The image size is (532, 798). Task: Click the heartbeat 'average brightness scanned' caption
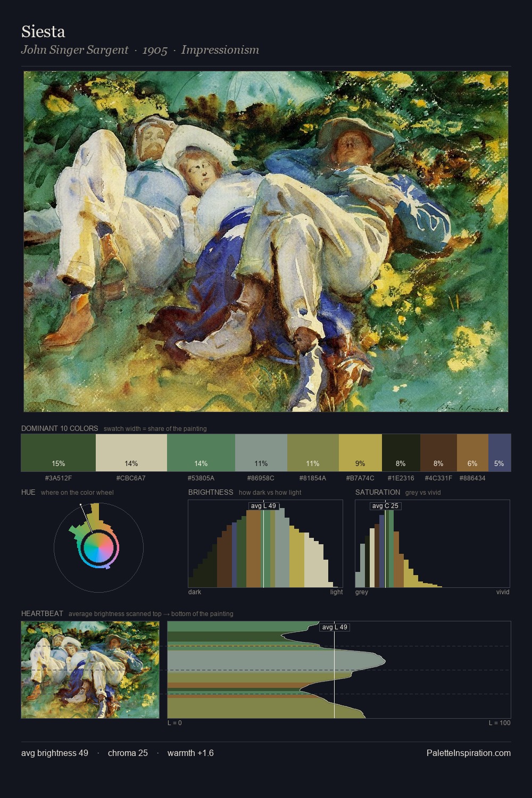pyautogui.click(x=151, y=614)
